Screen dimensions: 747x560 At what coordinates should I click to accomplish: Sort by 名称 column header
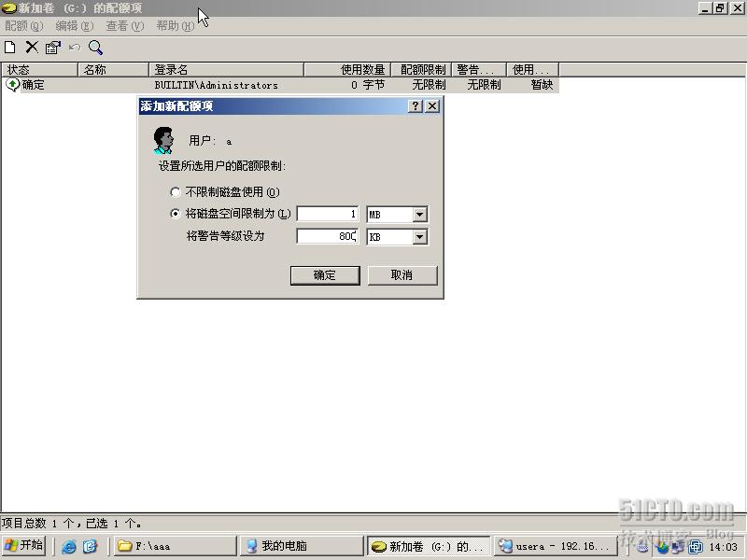click(x=113, y=69)
